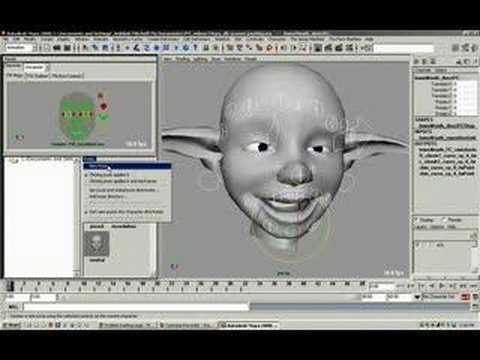Switch to Autodesk Maya taskbar button
This screenshot has height=360, width=480.
pos(248,325)
